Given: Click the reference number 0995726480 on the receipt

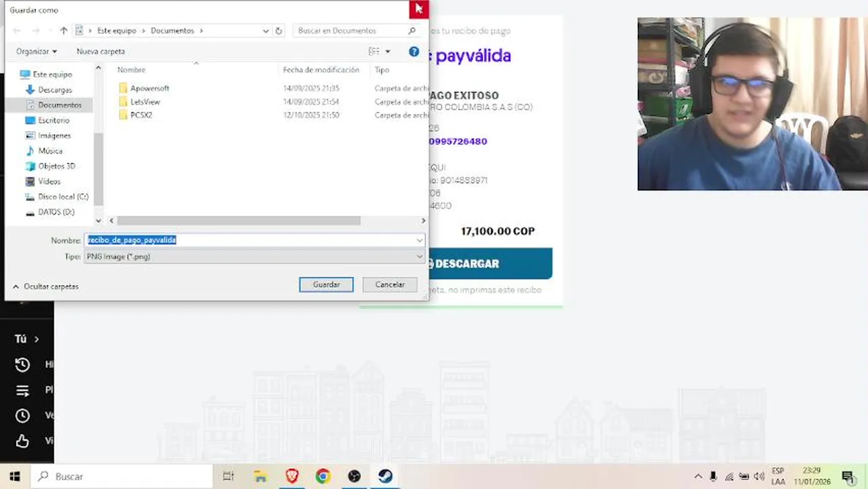Looking at the screenshot, I should pos(458,141).
